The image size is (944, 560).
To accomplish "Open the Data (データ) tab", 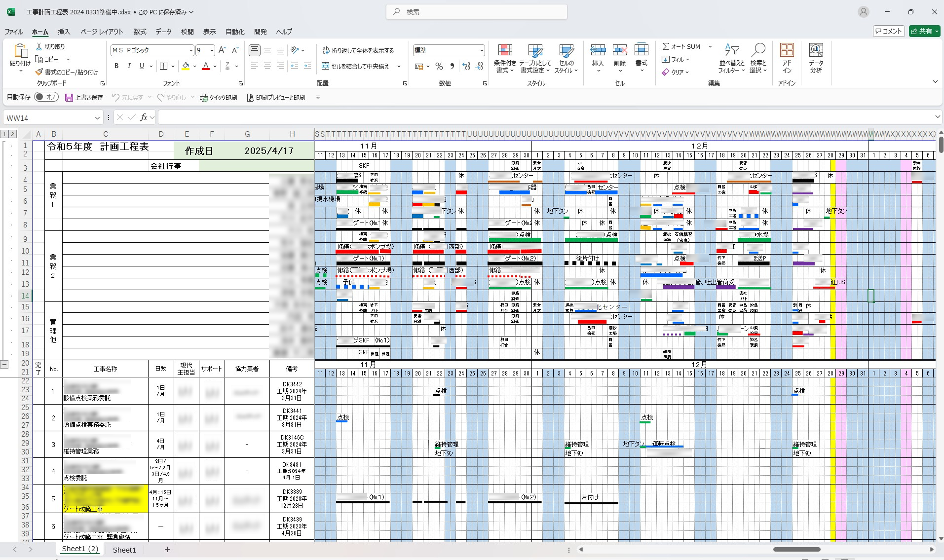I will pyautogui.click(x=163, y=32).
